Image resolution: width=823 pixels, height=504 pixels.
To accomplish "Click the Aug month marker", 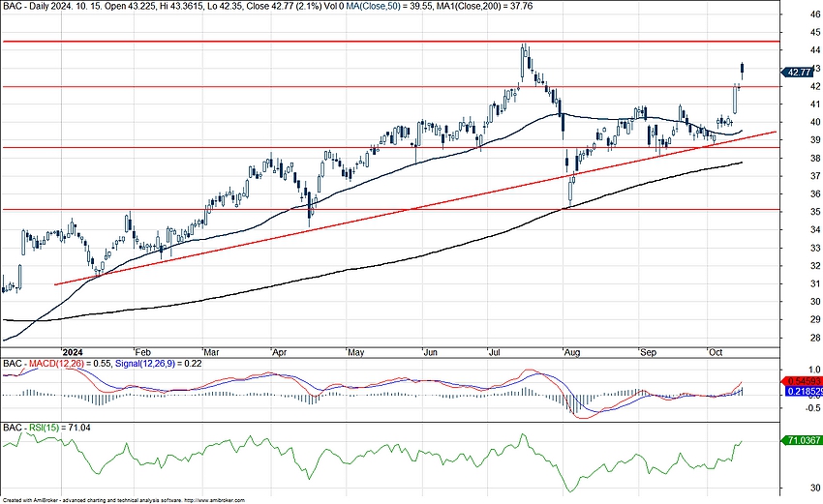I will point(571,352).
